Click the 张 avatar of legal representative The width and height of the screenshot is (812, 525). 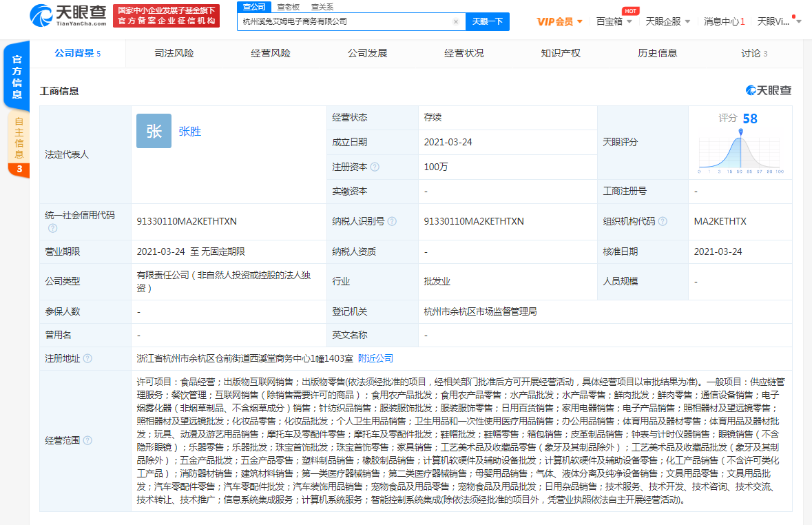click(x=154, y=131)
